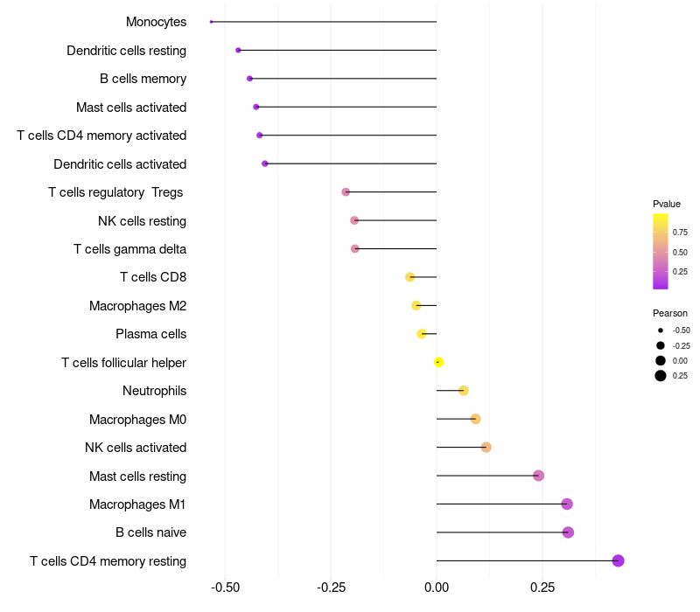This screenshot has height=612, width=700.
Task: Click the T cells regulatory Tregs dot
Action: [346, 192]
